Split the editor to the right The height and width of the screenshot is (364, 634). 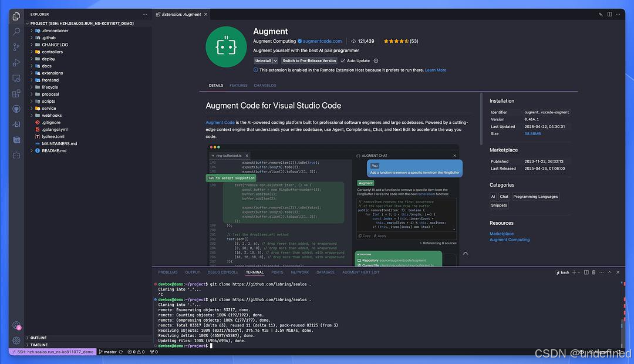click(x=609, y=14)
